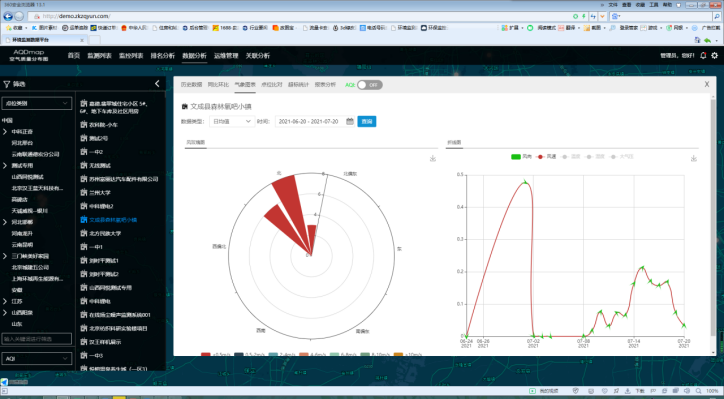Open the 点位类别 dropdown in sidebar
The image size is (724, 399).
tap(37, 103)
